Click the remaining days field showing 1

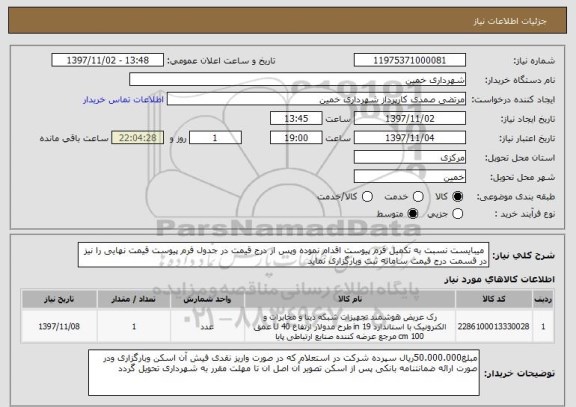(x=215, y=138)
